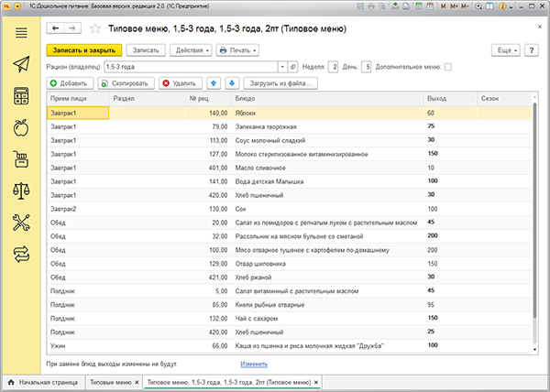Open the Действия dropdown menu

(191, 50)
